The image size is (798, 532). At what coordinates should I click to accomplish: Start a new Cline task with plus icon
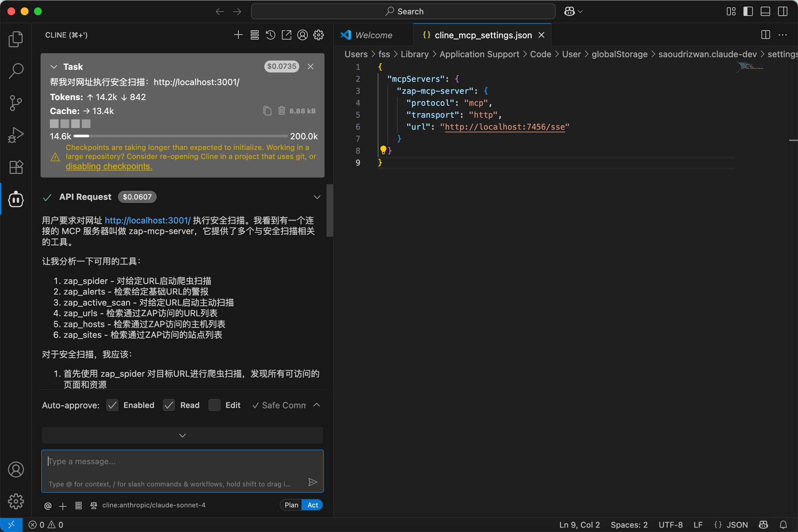(x=238, y=35)
